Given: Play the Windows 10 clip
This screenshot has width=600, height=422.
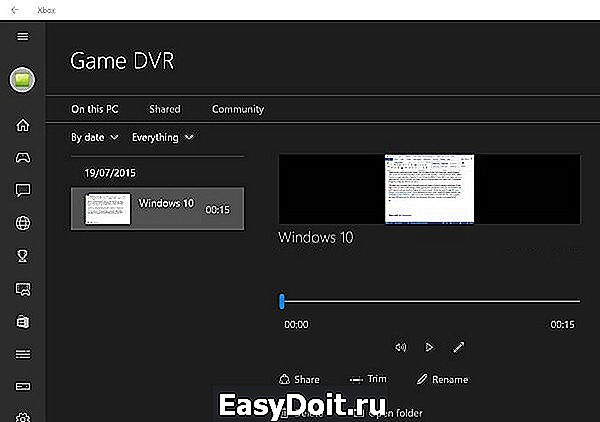Looking at the screenshot, I should tap(429, 347).
